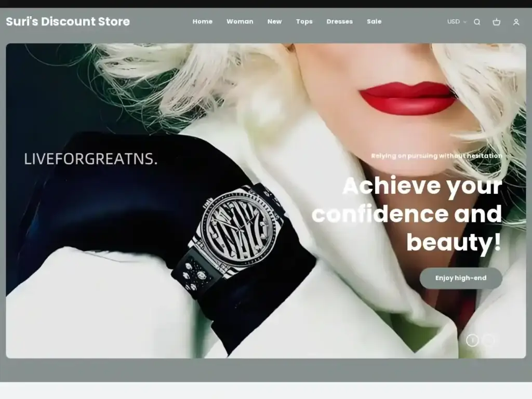Switch to the second slide indicator
This screenshot has height=399, width=532.
(x=489, y=340)
